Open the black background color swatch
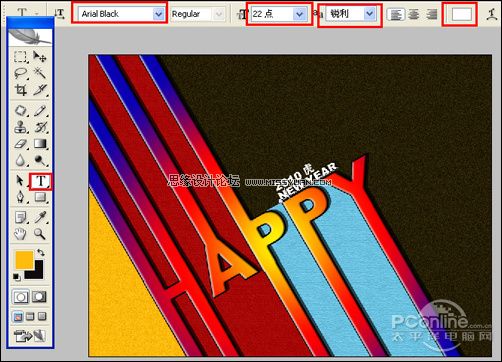The height and width of the screenshot is (362, 502). (37, 273)
